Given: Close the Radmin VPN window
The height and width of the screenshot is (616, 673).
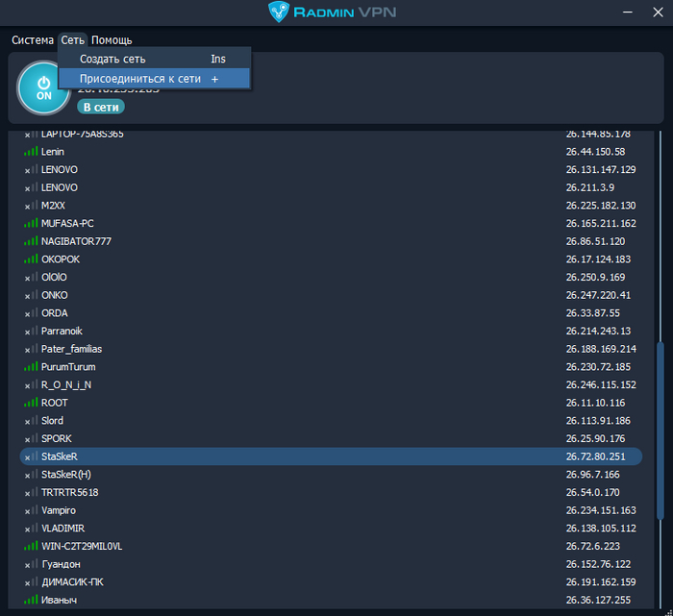Looking at the screenshot, I should click(658, 12).
